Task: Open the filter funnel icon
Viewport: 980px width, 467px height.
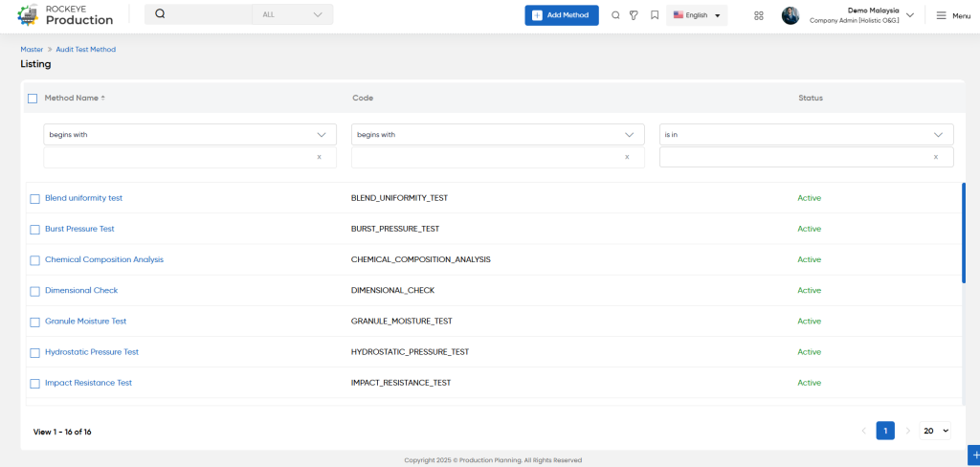Action: click(634, 15)
